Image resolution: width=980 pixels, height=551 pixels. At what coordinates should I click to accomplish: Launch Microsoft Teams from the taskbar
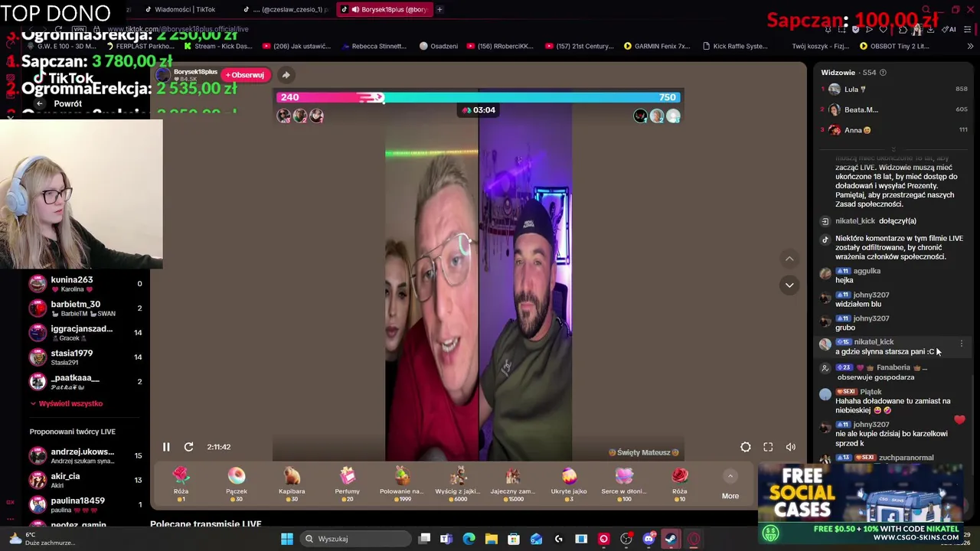coord(446,539)
